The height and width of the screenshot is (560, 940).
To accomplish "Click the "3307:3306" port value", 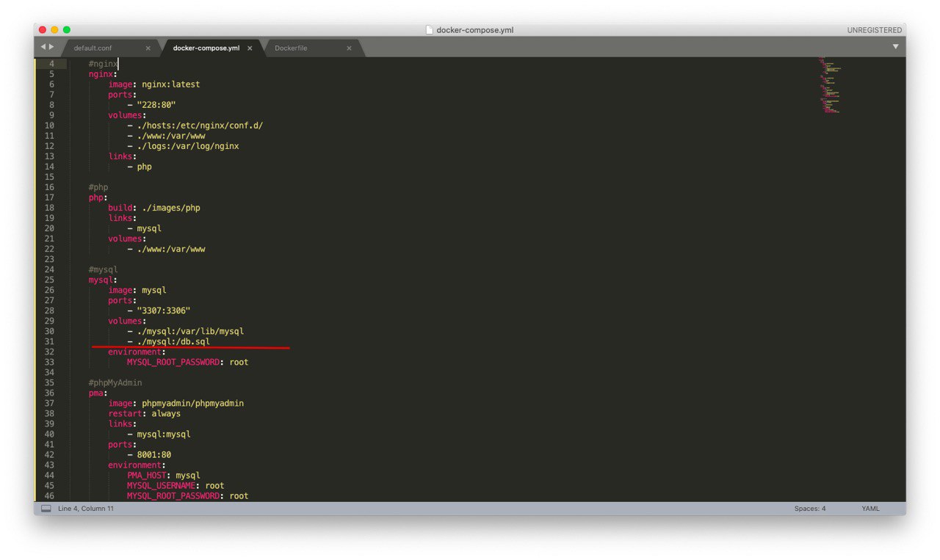I will [x=164, y=310].
